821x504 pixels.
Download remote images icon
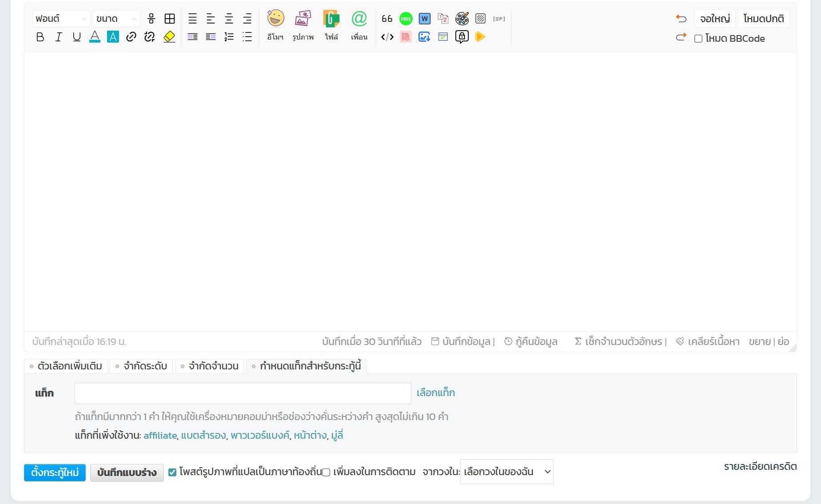425,37
